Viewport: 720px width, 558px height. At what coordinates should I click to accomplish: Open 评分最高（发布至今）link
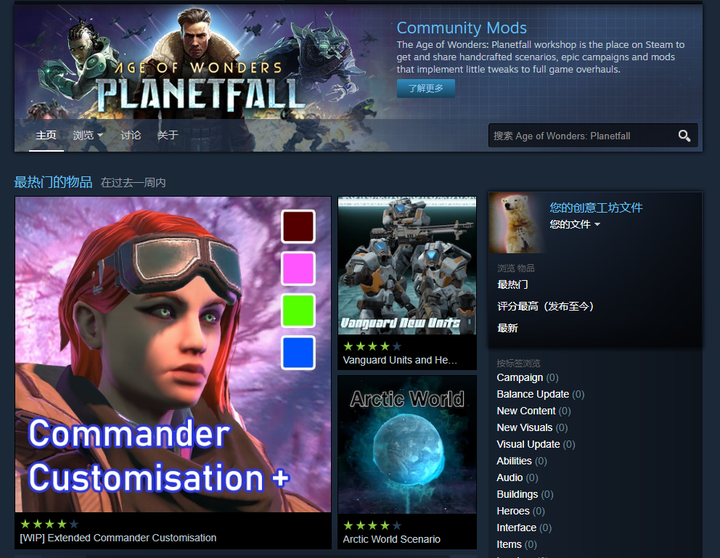545,306
